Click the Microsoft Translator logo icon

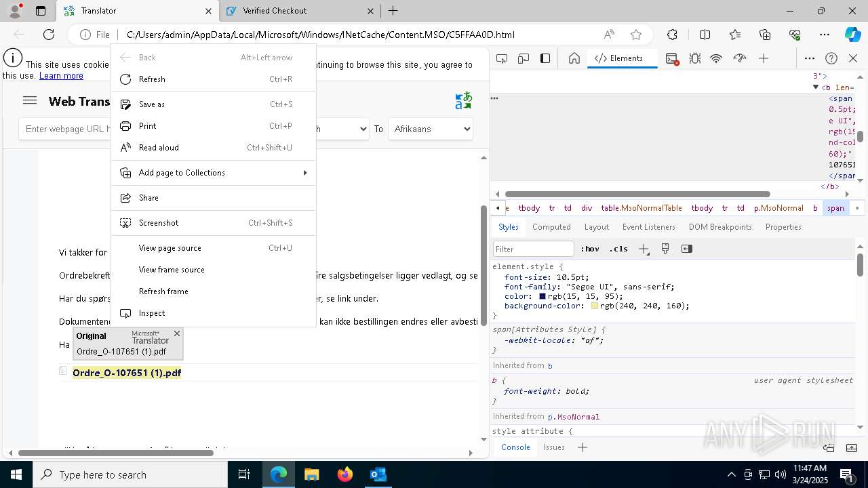[464, 100]
